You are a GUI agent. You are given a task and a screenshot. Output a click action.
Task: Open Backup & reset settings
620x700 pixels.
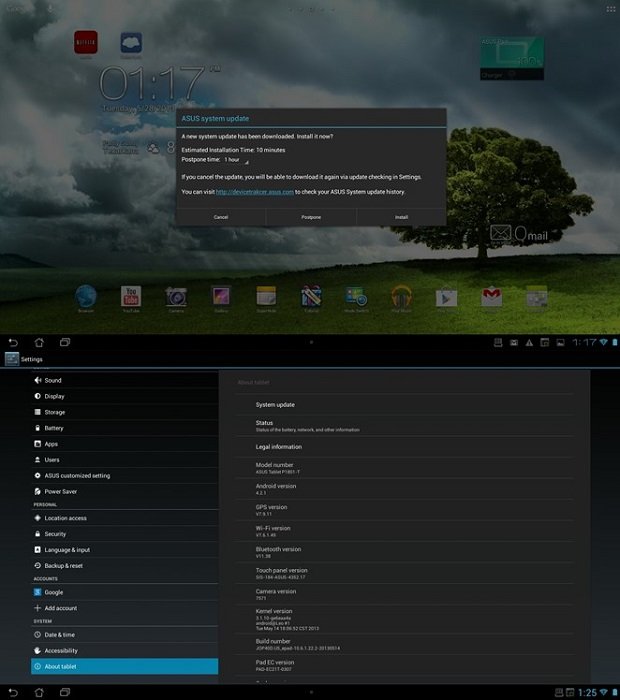[125, 566]
